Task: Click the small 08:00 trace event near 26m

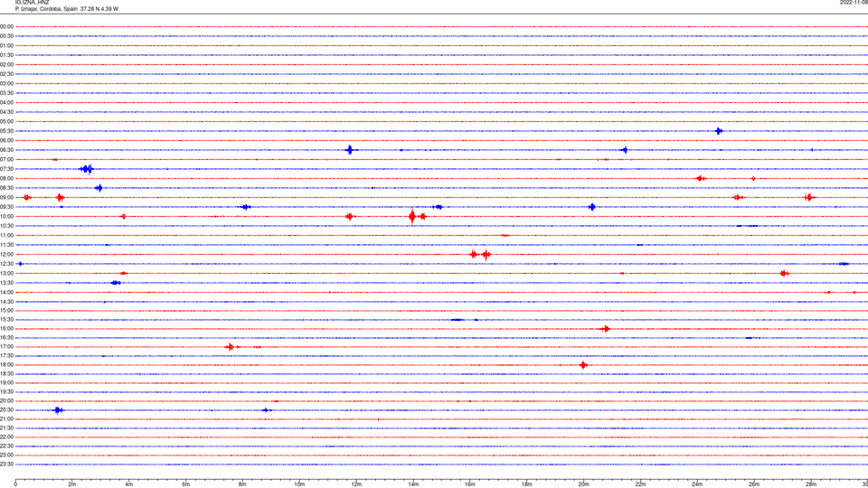Action: click(x=753, y=179)
